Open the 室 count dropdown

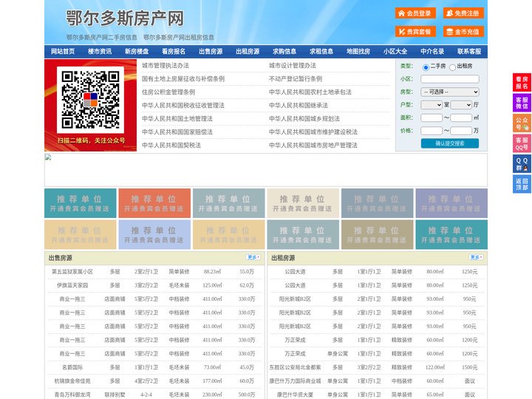click(432, 105)
